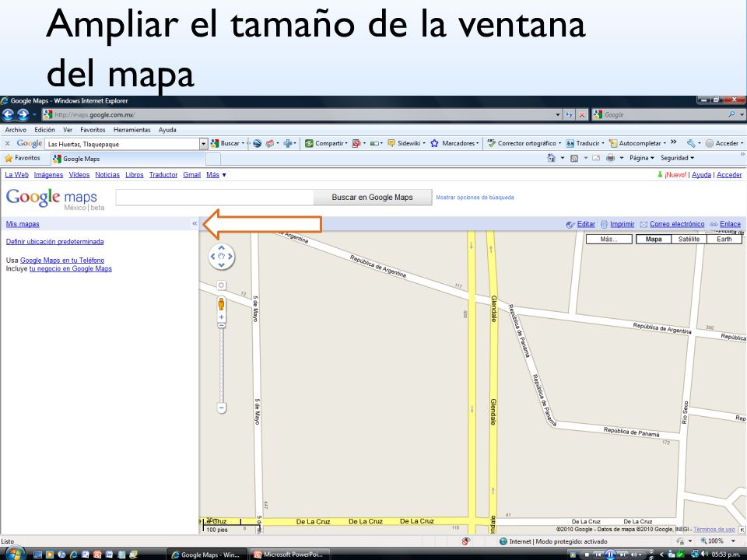Click the printer icon in the command bar
747x560 pixels.
[610, 158]
